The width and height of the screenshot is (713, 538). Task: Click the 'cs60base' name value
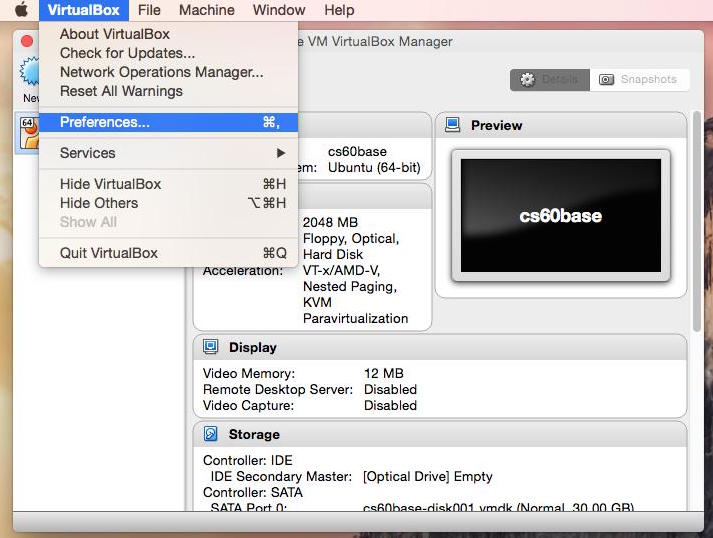(357, 151)
